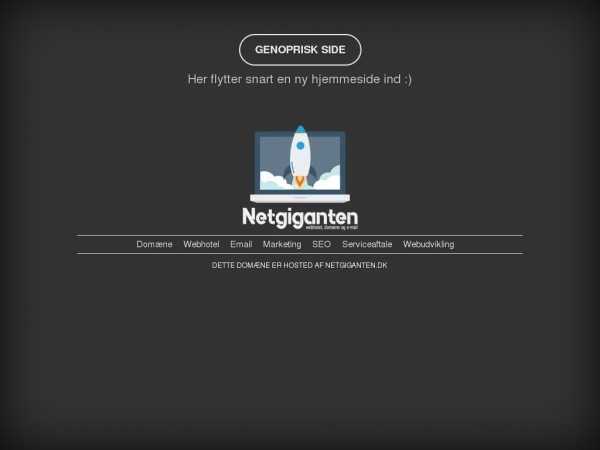The image size is (600, 450).
Task: Click the blue nose cone of the rocket
Action: [300, 131]
